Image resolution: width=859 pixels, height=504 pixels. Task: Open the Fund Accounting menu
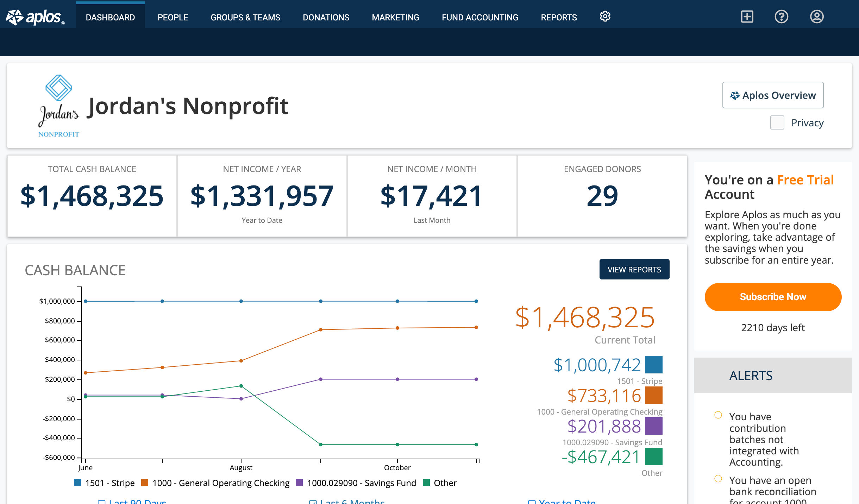click(x=480, y=17)
